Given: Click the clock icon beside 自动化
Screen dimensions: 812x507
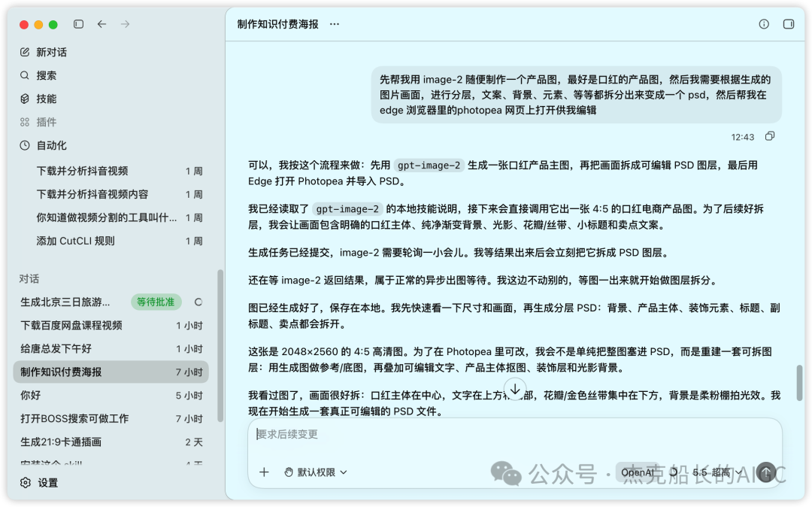Looking at the screenshot, I should tap(25, 145).
